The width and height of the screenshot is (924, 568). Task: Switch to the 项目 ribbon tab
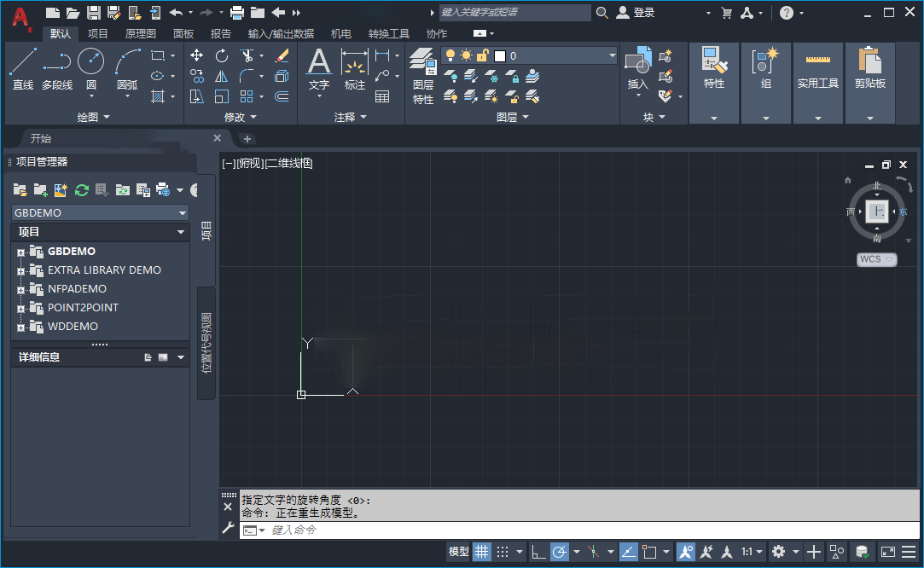pyautogui.click(x=98, y=33)
